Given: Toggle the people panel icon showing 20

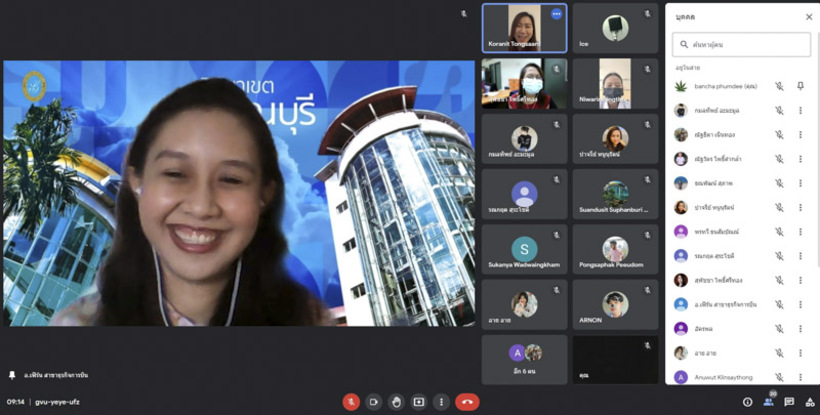Looking at the screenshot, I should [769, 401].
